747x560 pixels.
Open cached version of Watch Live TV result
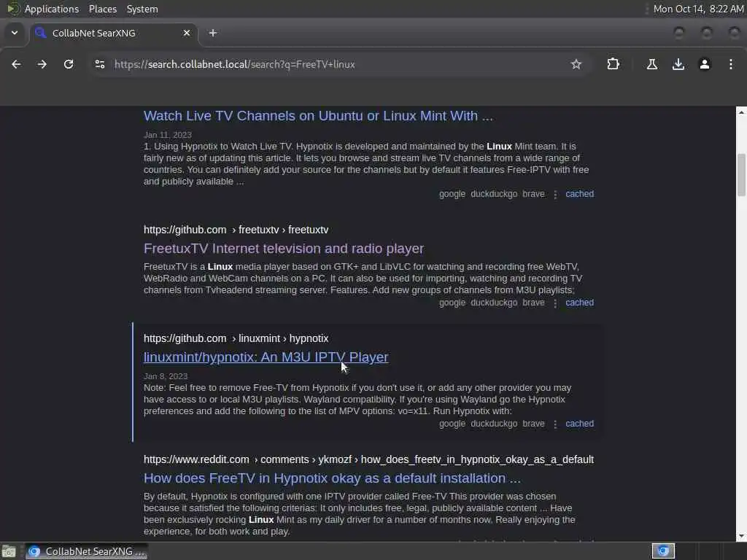point(579,194)
